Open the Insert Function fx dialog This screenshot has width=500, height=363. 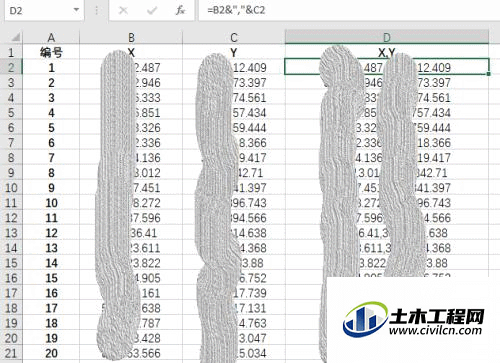[x=180, y=11]
